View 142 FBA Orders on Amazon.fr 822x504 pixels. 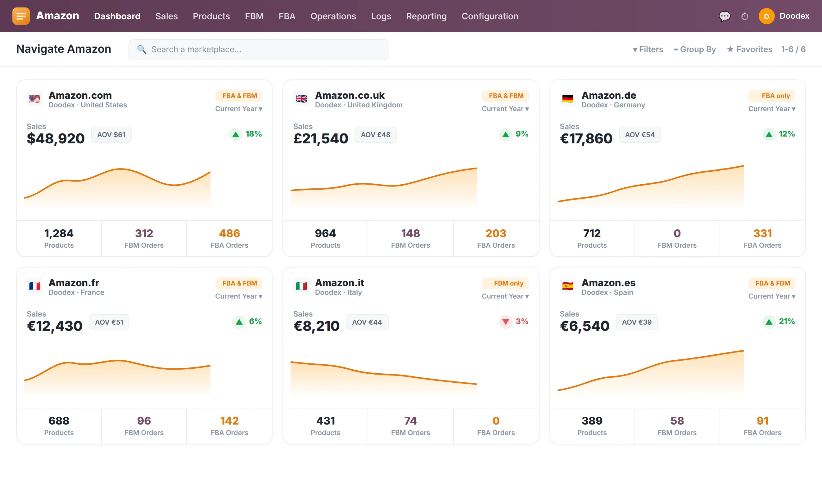(229, 426)
